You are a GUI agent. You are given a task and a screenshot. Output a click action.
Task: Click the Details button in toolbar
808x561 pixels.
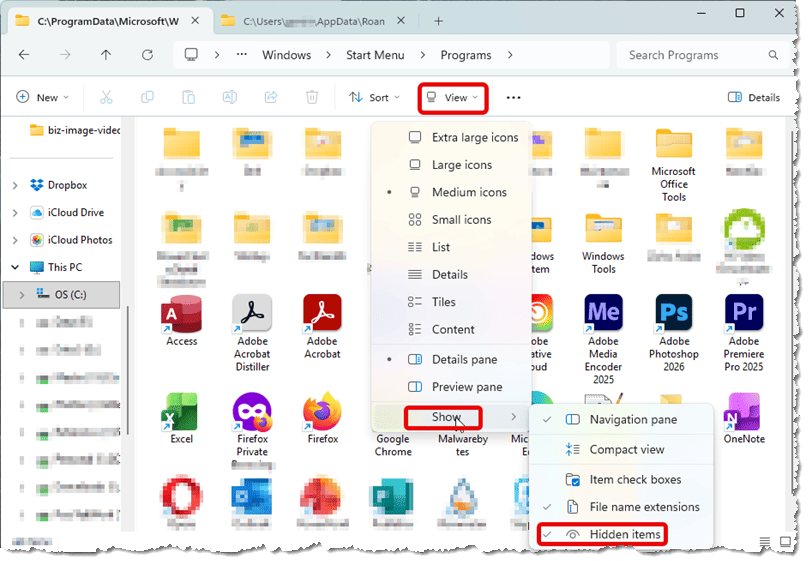pyautogui.click(x=754, y=97)
